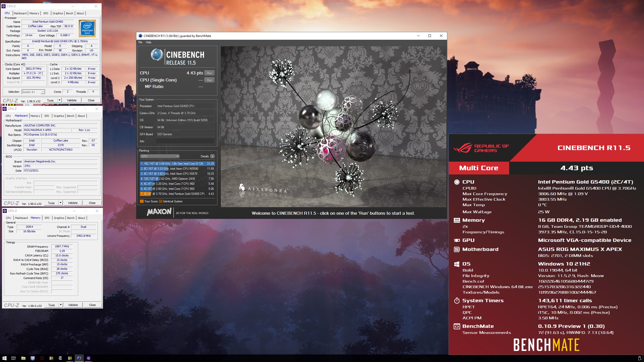Click Tools button in CPU-Z Memory window

pyautogui.click(x=52, y=305)
